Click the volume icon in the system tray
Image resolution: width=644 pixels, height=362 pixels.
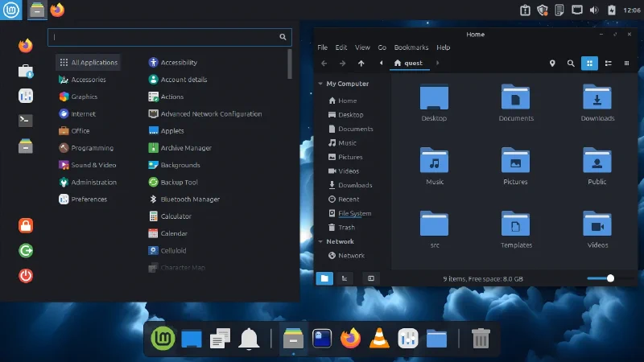594,10
